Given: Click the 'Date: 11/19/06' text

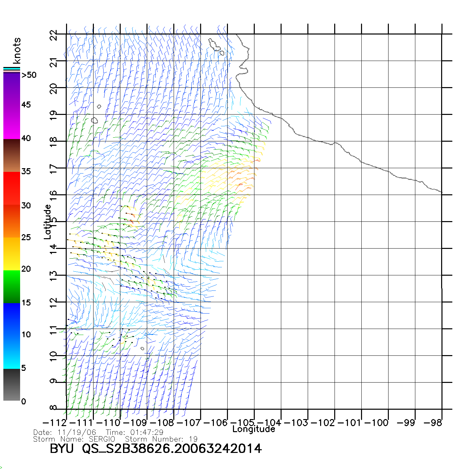Looking at the screenshot, I should tap(65, 432).
